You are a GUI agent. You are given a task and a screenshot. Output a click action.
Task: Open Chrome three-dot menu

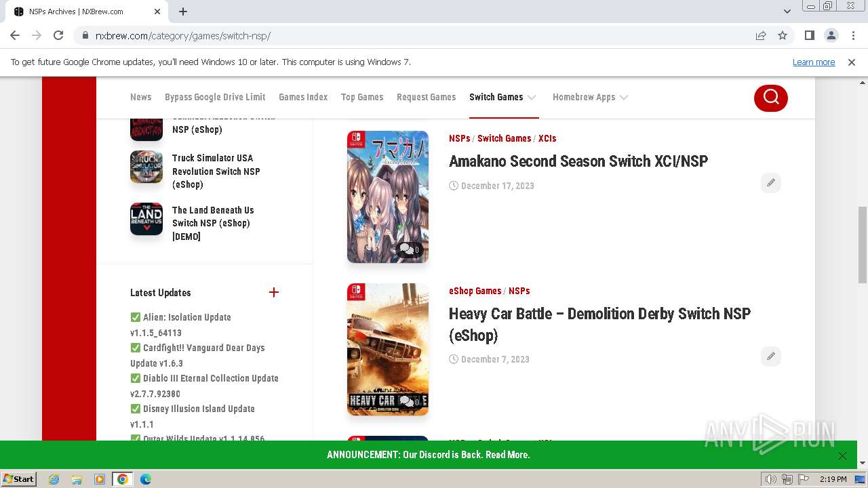click(x=852, y=35)
